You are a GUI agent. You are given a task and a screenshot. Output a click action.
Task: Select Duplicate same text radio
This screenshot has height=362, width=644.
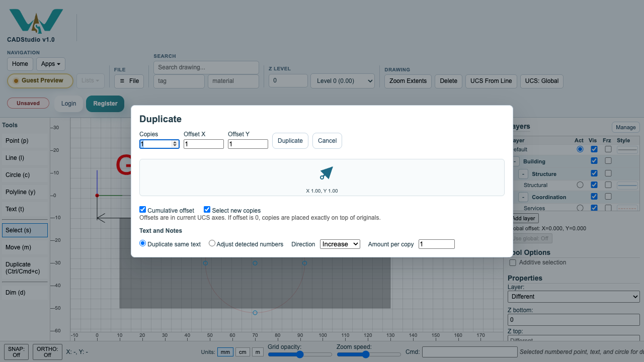tap(143, 243)
